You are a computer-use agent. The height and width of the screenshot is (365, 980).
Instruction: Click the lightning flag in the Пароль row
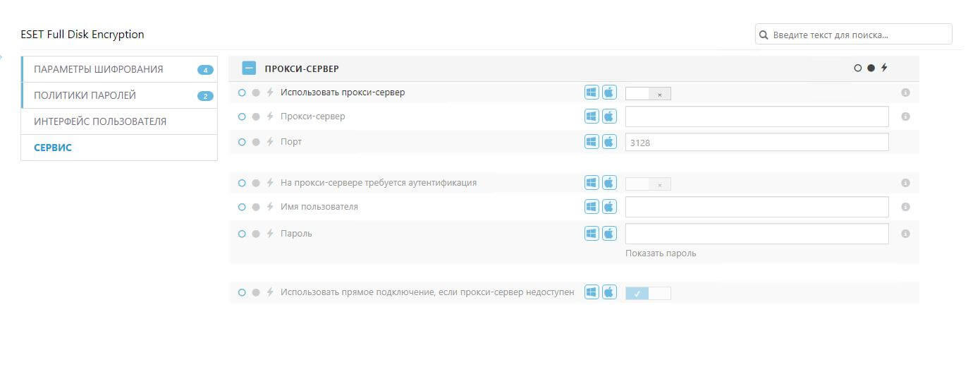tap(269, 234)
